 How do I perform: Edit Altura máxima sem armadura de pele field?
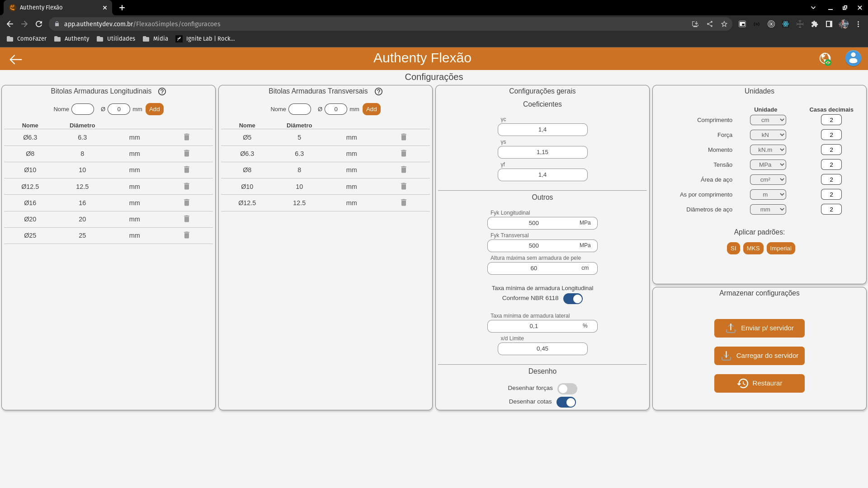542,268
